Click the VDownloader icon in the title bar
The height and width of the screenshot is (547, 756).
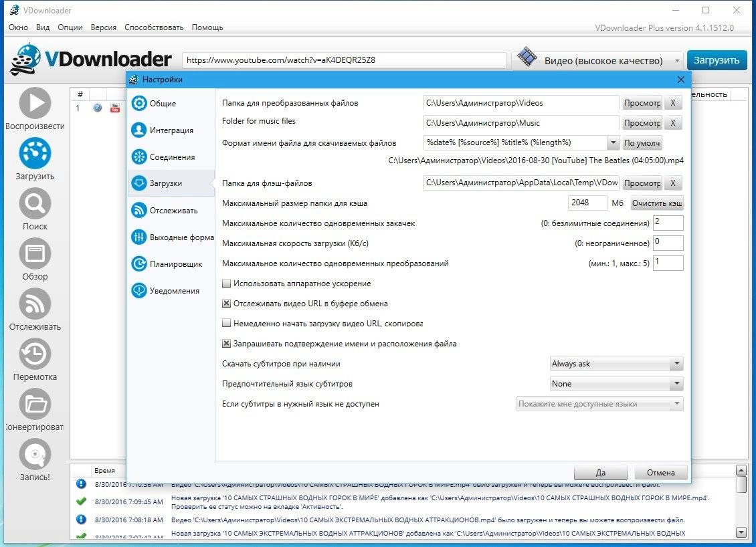pos(14,10)
